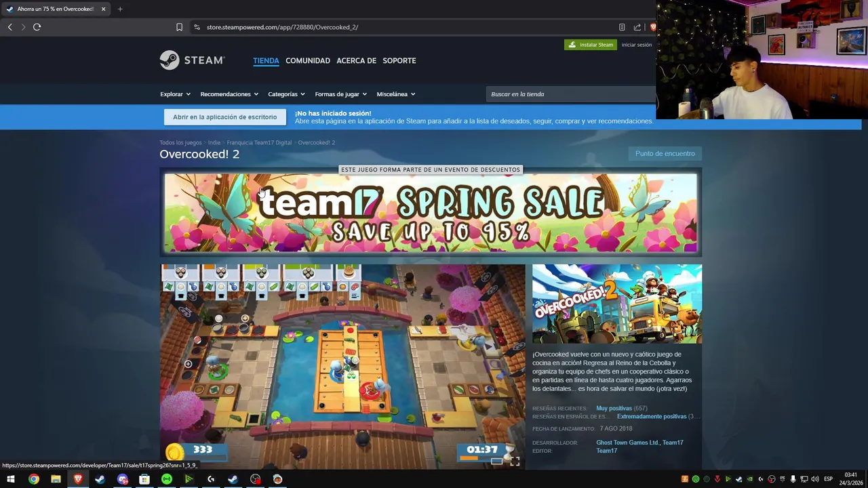Click the Buscar en la tienda field
This screenshot has width=868, height=488.
pos(571,94)
